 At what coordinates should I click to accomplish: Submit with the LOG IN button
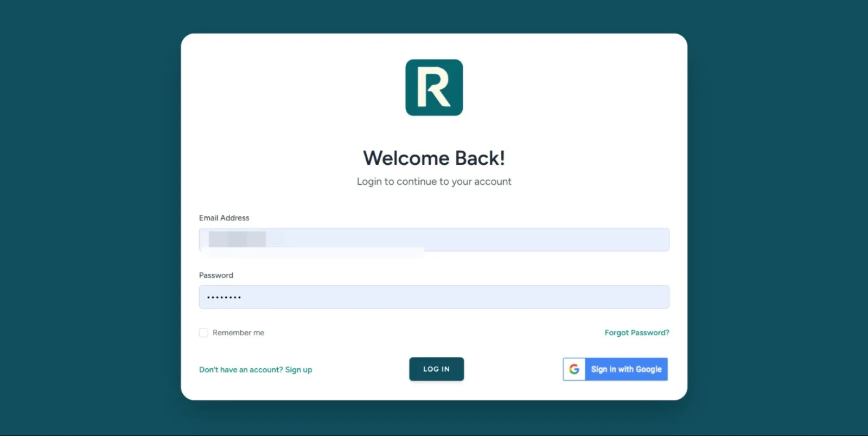pyautogui.click(x=437, y=369)
